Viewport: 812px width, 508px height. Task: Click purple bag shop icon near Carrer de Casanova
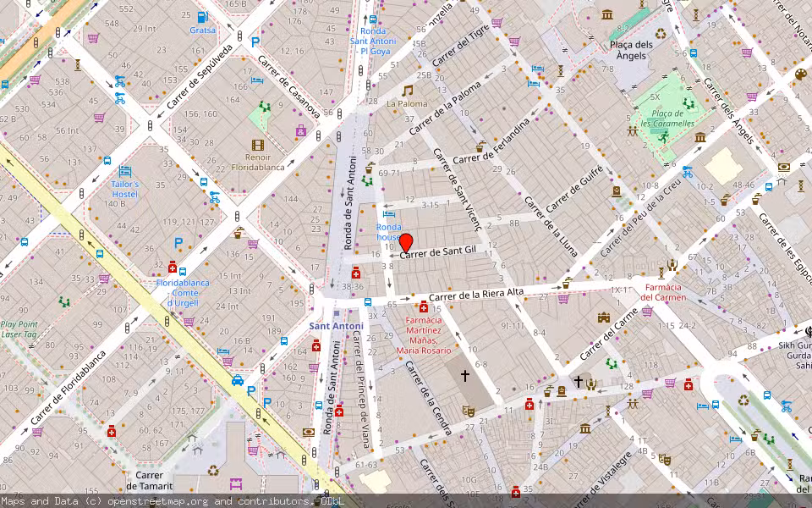(301, 130)
